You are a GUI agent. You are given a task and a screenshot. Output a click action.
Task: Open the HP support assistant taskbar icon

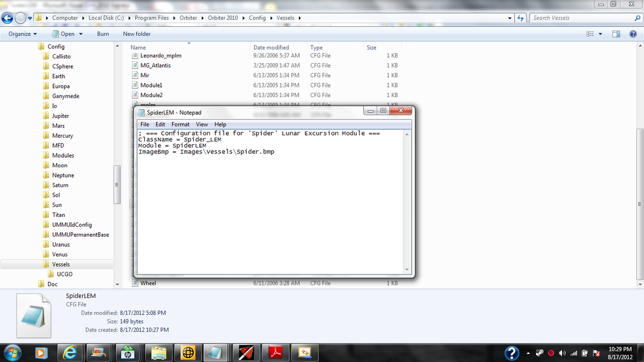point(129,352)
